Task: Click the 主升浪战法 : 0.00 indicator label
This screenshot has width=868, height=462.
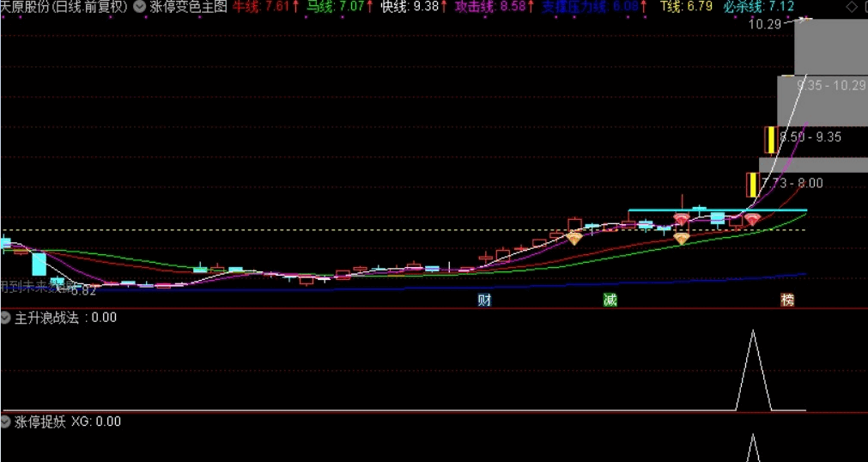Action: [x=65, y=318]
